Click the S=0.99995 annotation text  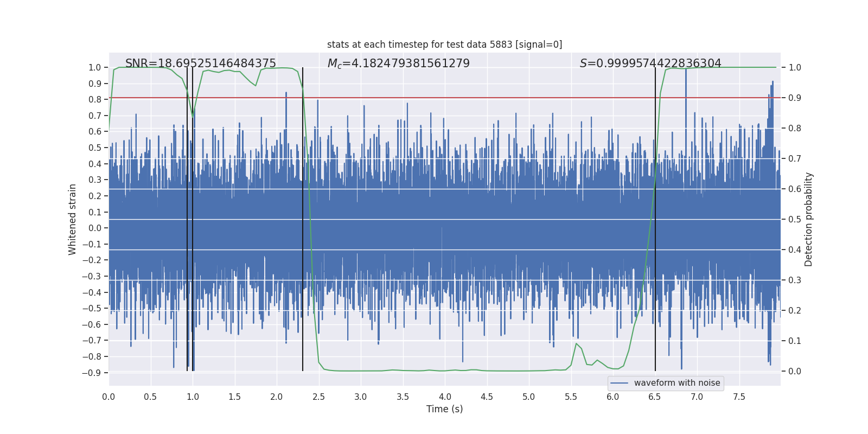pyautogui.click(x=650, y=63)
